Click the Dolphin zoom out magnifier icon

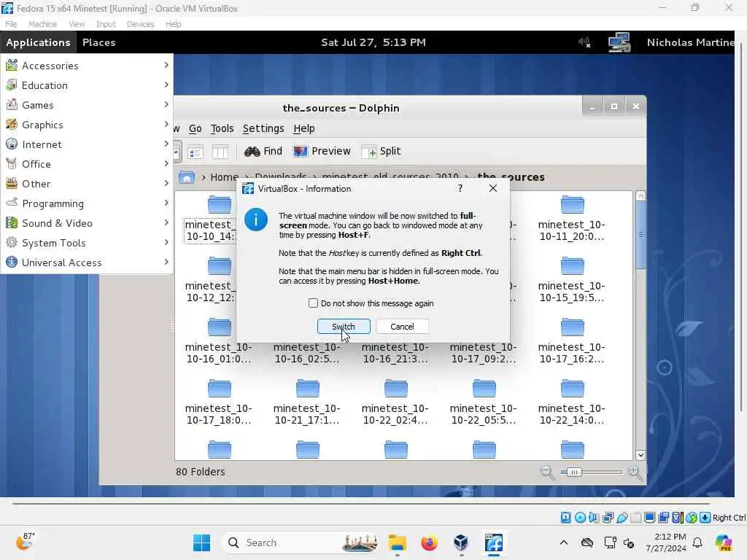click(x=547, y=472)
